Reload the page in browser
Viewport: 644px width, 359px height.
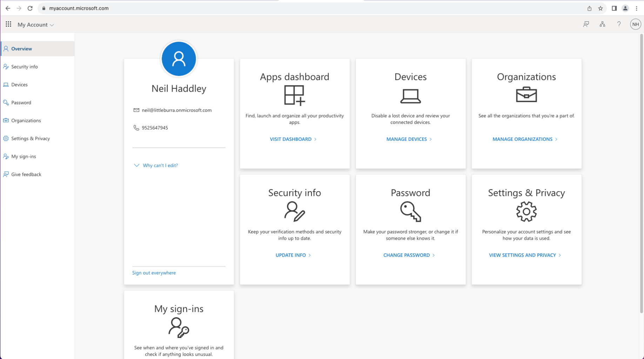(x=30, y=8)
